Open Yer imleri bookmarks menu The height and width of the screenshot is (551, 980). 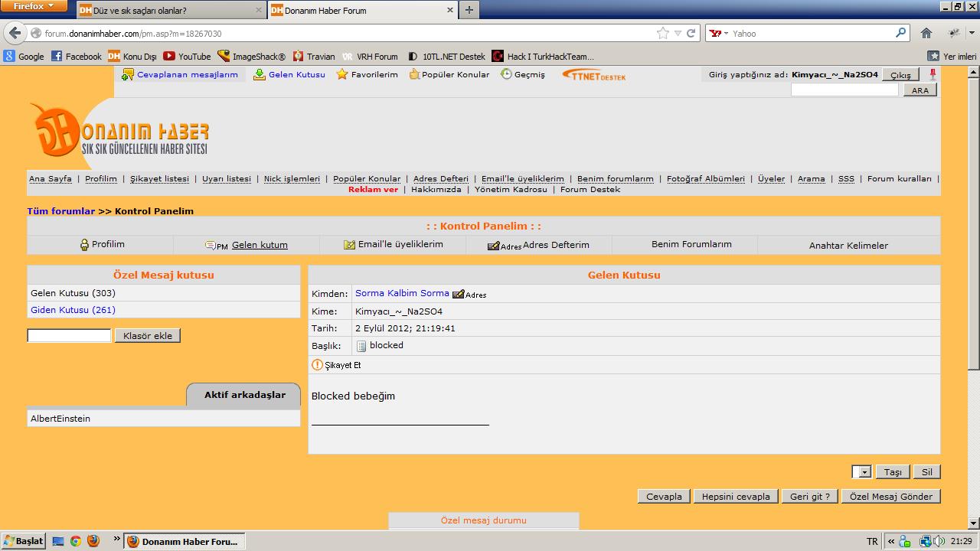(x=952, y=56)
